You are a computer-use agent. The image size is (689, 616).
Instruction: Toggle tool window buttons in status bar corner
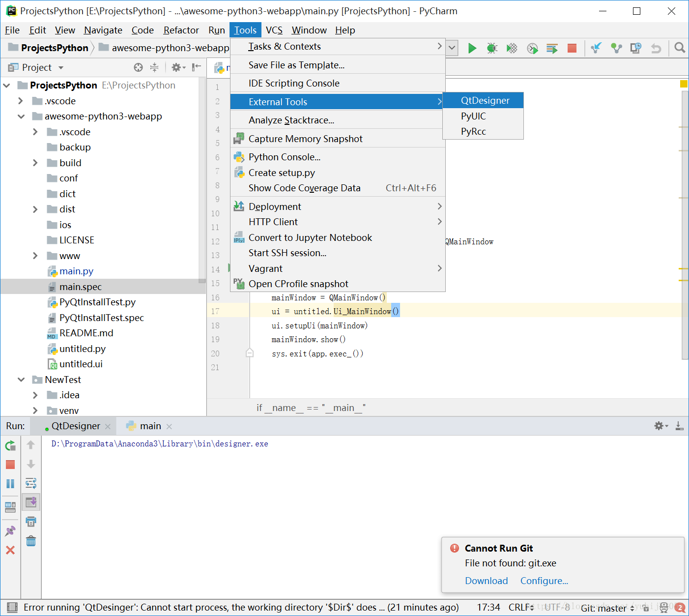point(12,607)
